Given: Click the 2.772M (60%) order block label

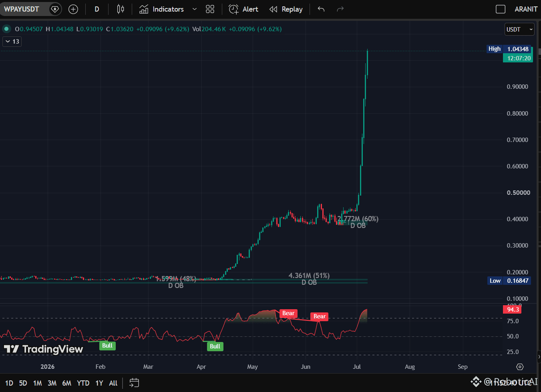Looking at the screenshot, I should click(358, 219).
